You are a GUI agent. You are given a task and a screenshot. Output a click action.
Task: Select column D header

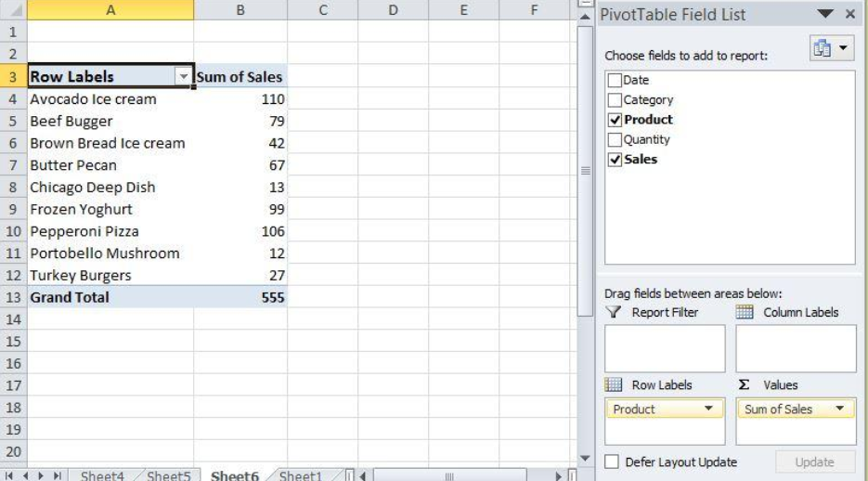pos(393,9)
